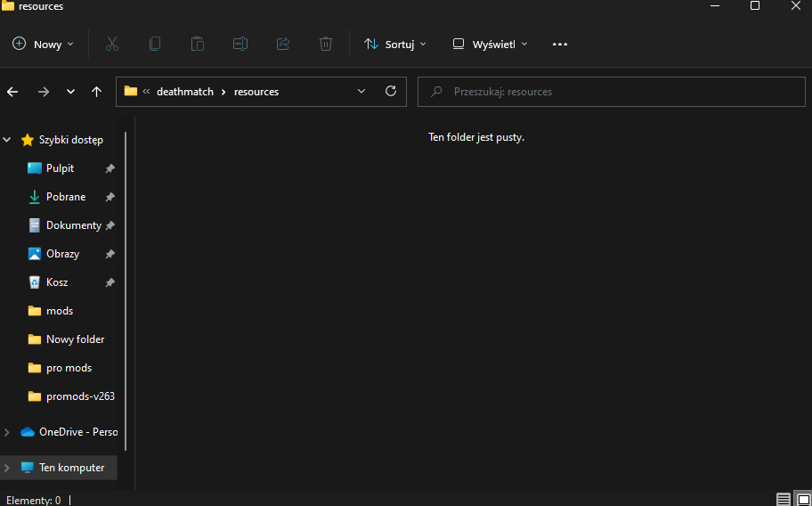812x506 pixels.
Task: Collapse the Szybki dostęp section
Action: [x=7, y=140]
